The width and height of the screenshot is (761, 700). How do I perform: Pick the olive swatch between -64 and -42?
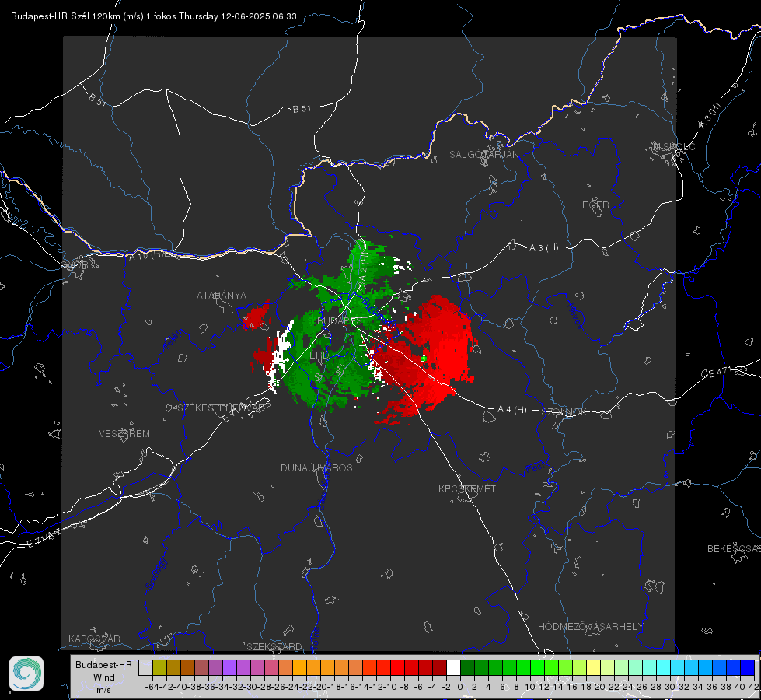click(159, 667)
